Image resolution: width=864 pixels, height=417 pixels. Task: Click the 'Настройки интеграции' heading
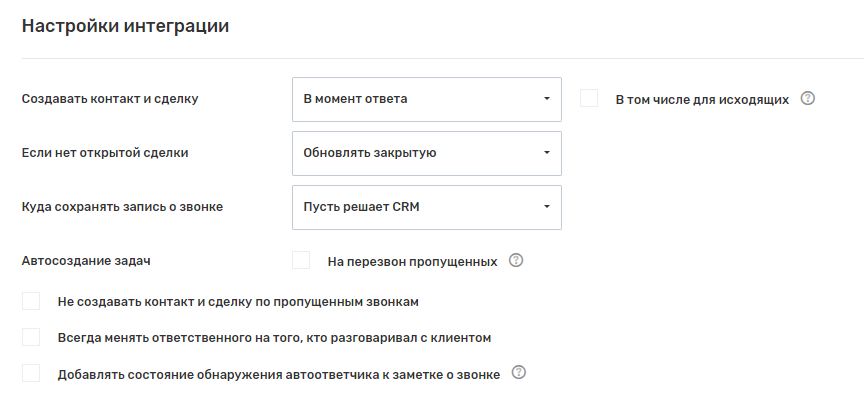pyautogui.click(x=125, y=27)
